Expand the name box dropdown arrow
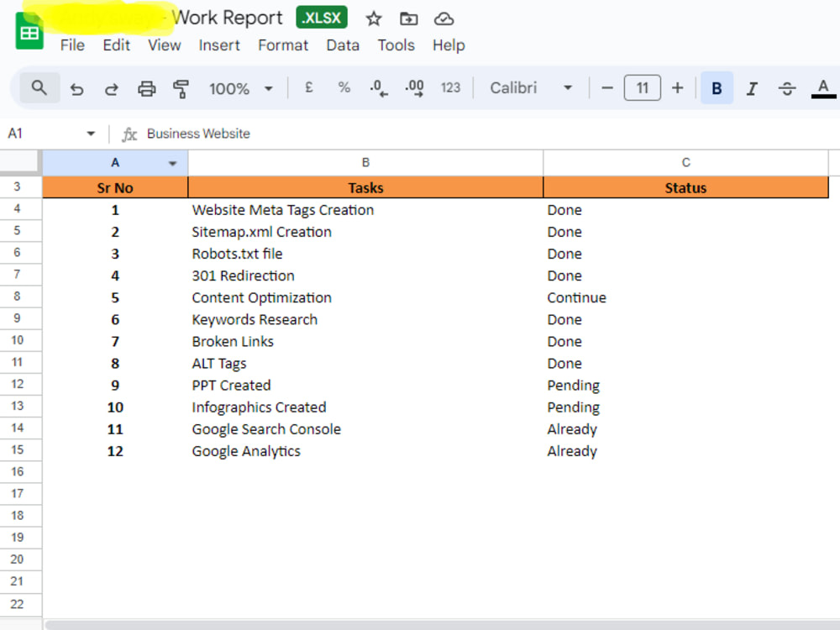 pos(91,134)
